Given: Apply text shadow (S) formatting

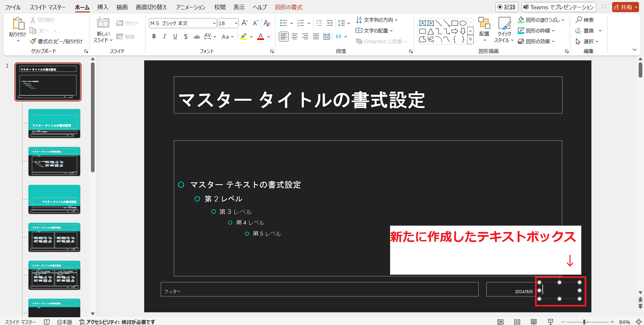Looking at the screenshot, I should pos(186,37).
